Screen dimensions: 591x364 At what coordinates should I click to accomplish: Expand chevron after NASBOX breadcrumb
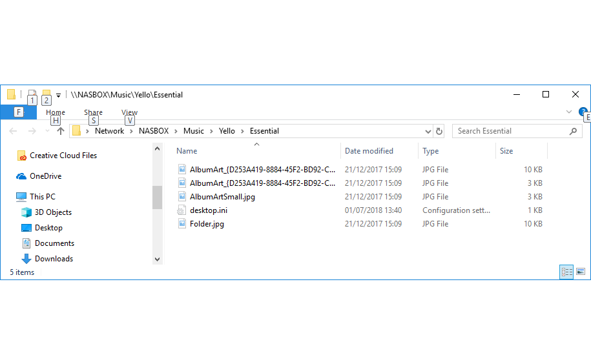[x=176, y=131]
